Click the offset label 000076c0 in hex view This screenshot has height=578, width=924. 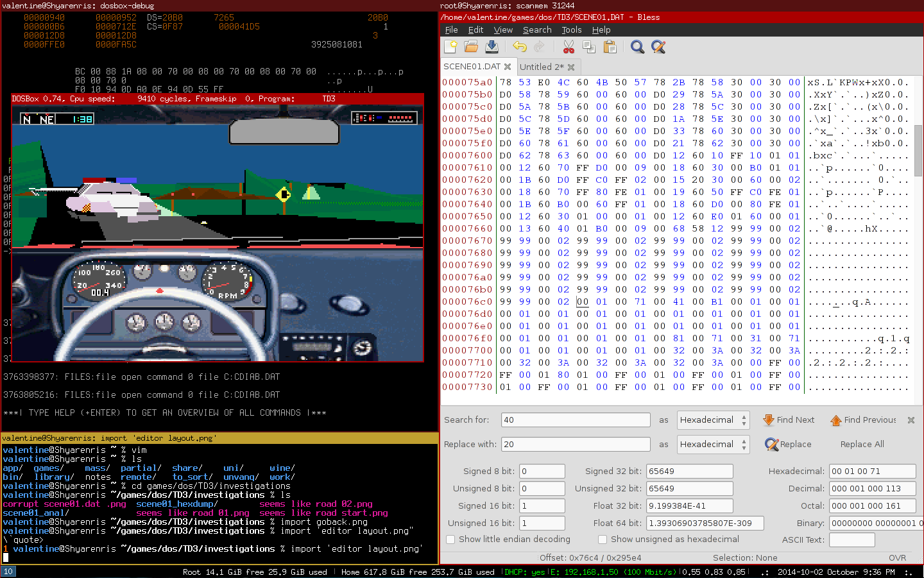pyautogui.click(x=467, y=302)
